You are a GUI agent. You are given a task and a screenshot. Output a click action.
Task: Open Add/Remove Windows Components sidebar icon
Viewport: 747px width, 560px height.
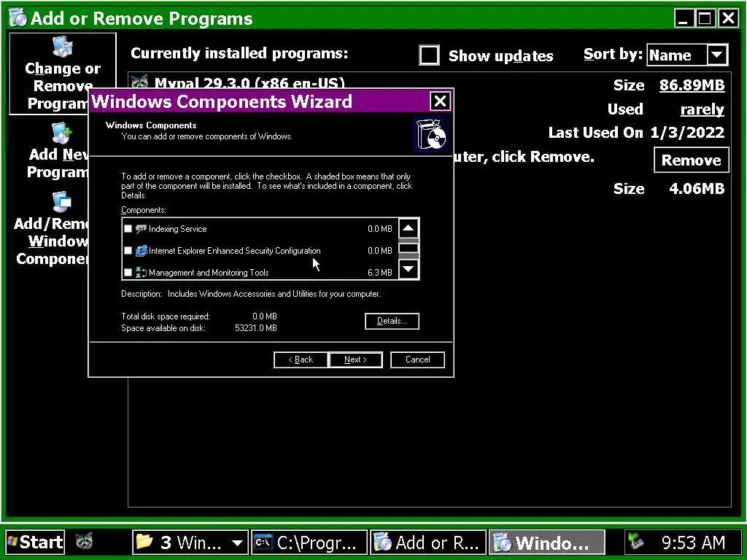click(x=62, y=203)
